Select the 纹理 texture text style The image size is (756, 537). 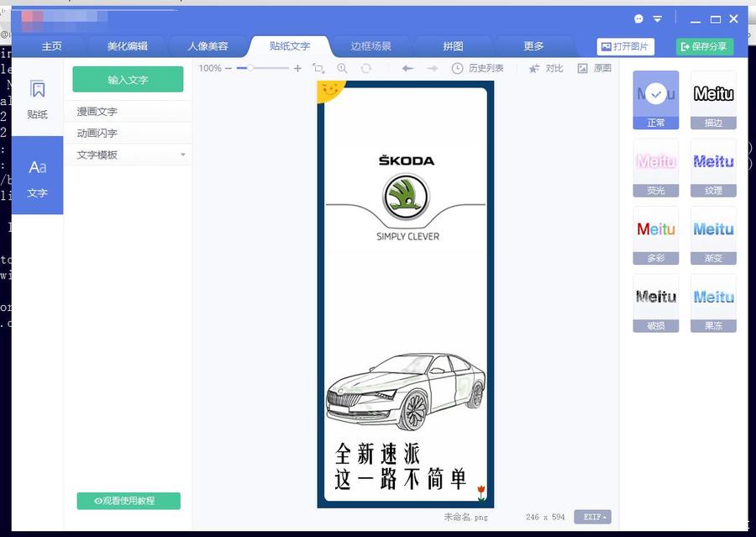coord(713,168)
